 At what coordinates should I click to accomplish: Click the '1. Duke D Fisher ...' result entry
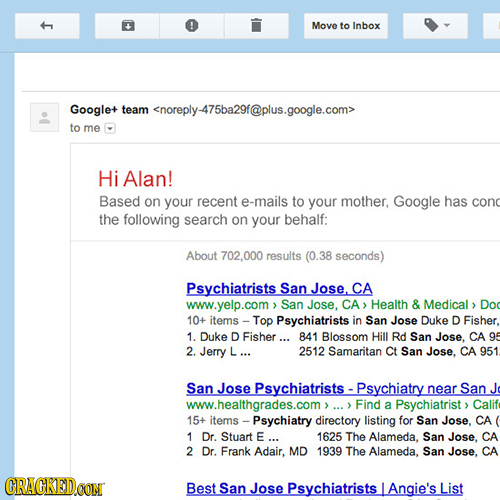point(238,337)
